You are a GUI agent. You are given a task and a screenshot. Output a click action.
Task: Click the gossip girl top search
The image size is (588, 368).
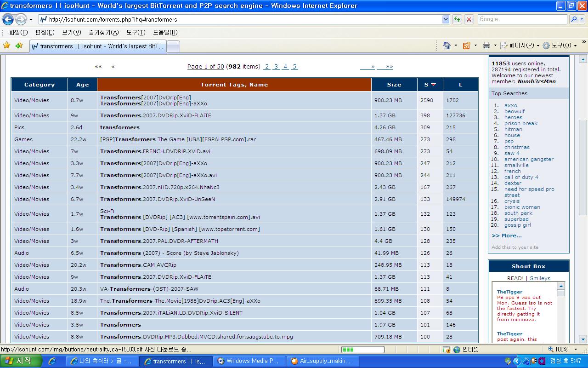(x=517, y=225)
